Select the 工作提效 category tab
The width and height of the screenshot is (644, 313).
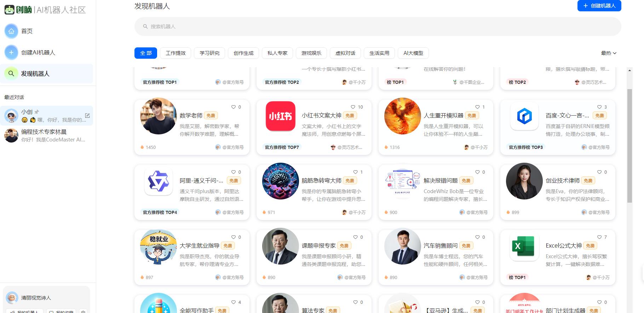click(x=176, y=53)
